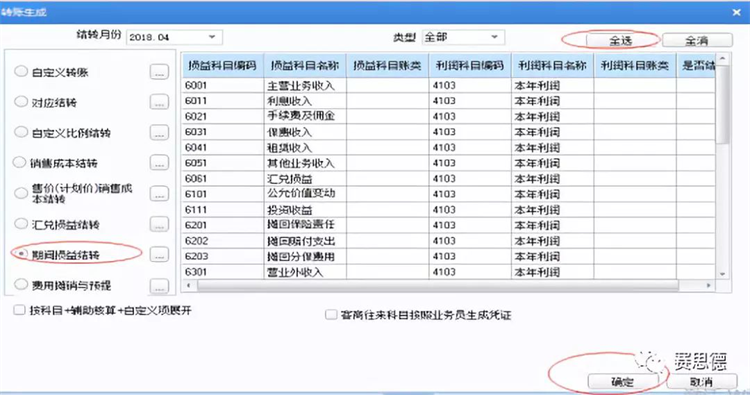
Task: Click the table scrollbar down arrow
Action: pyautogui.click(x=722, y=274)
